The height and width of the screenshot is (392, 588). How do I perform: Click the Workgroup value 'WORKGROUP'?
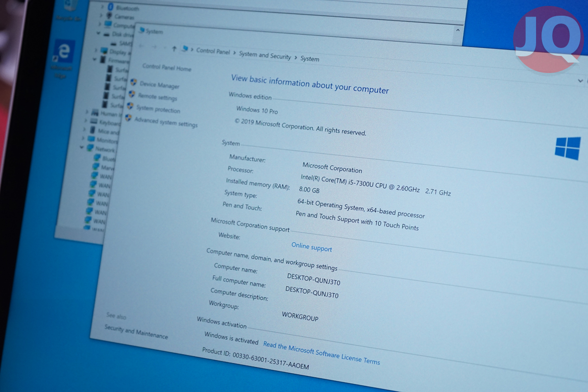[300, 316]
